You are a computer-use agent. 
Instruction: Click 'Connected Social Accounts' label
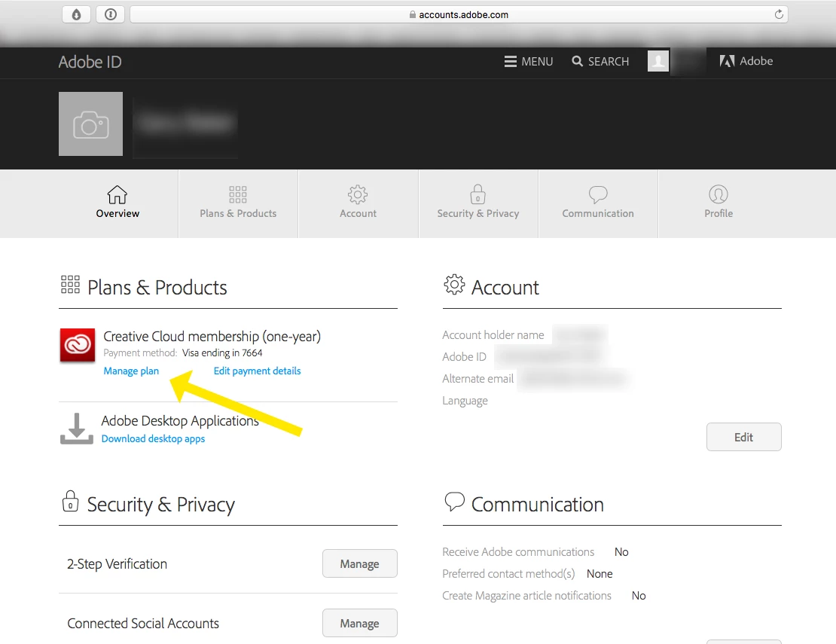pyautogui.click(x=143, y=623)
